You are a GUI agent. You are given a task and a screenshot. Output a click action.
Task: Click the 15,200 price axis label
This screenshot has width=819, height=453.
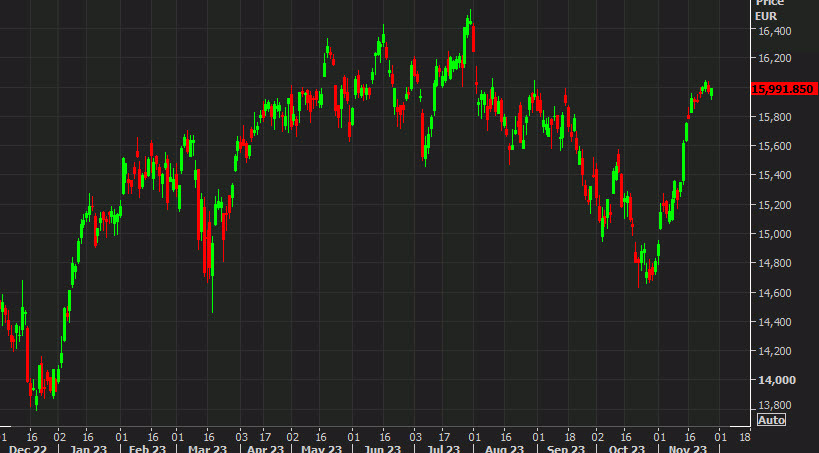tap(775, 205)
